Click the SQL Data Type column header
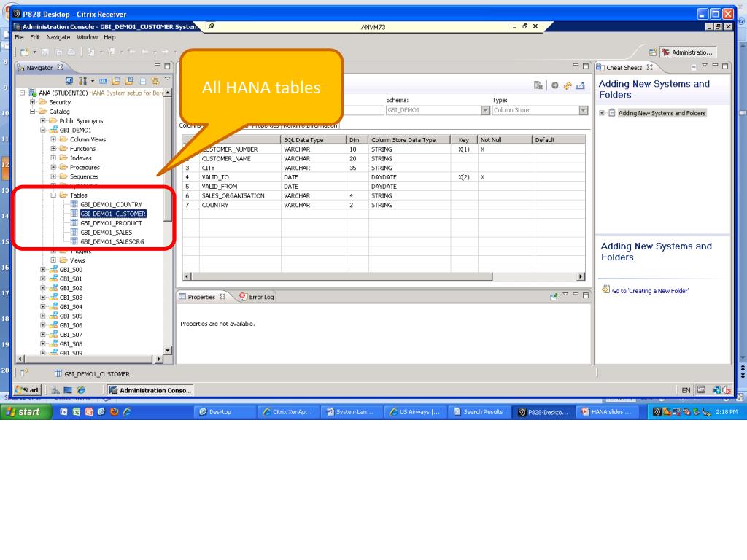747x560 pixels. click(x=314, y=139)
